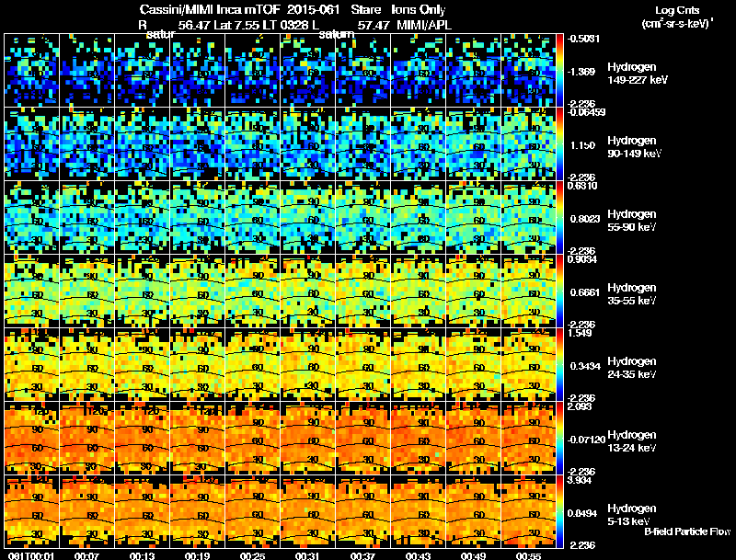The width and height of the screenshot is (736, 560).
Task: Click the 'Stare' text in the header
Action: tap(365, 10)
